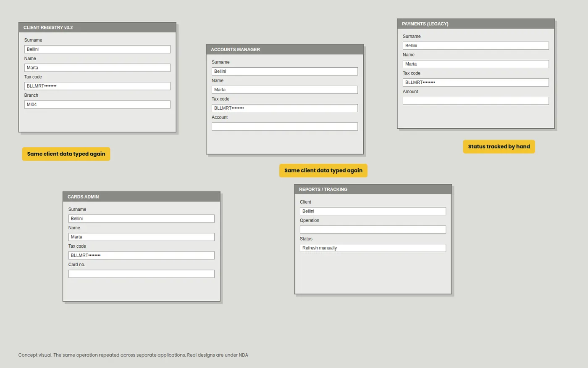
Task: Click Name field in Cards Admin window
Action: click(x=142, y=237)
